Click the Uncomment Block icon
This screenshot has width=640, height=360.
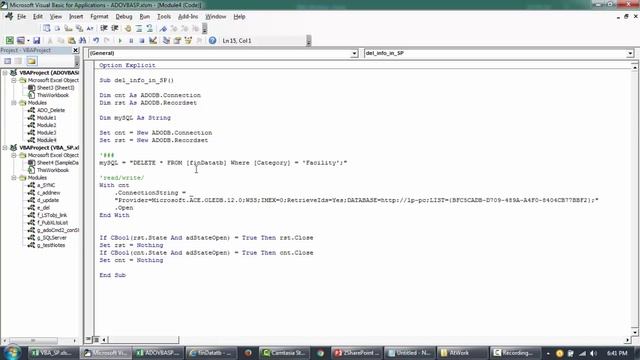[x=149, y=28]
